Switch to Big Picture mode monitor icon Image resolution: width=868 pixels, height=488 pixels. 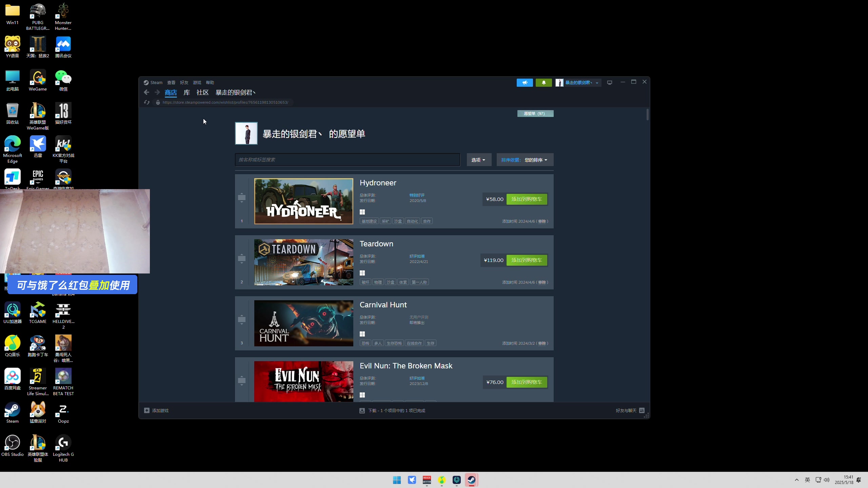point(610,83)
